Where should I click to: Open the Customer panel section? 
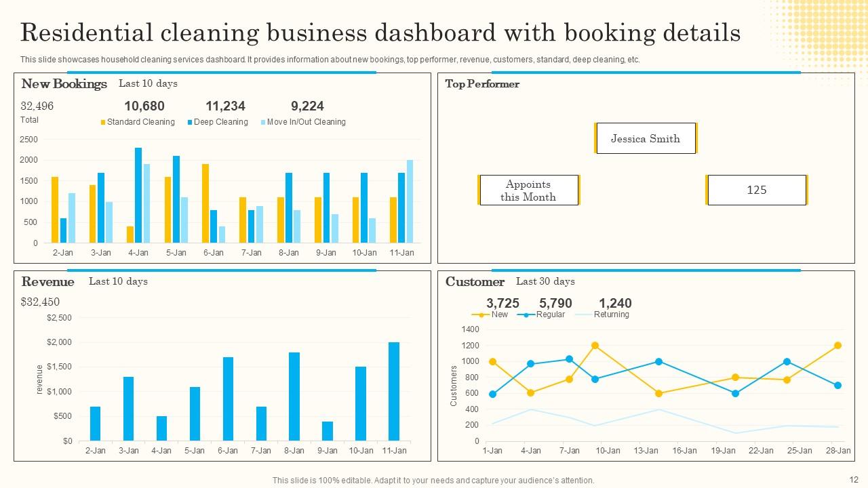pyautogui.click(x=474, y=282)
